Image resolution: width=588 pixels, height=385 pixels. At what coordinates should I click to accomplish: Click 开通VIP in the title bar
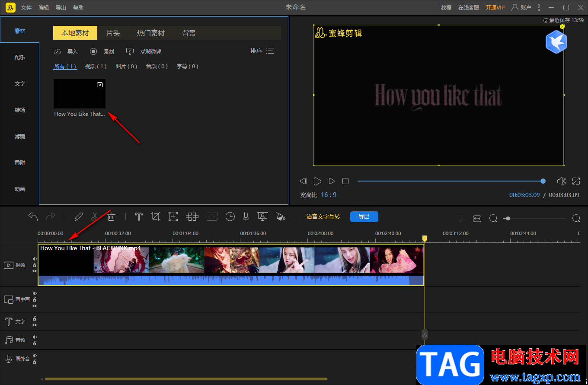click(495, 8)
